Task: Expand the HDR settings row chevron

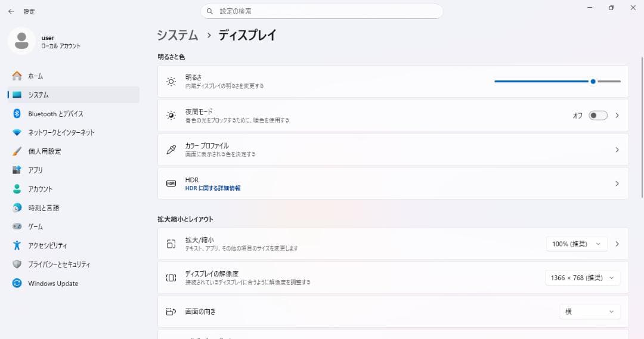Action: 617,184
